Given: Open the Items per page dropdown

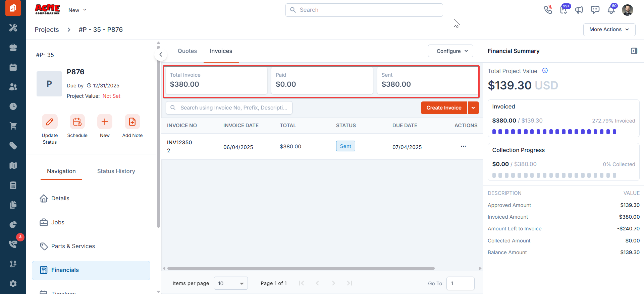Looking at the screenshot, I should point(231,283).
